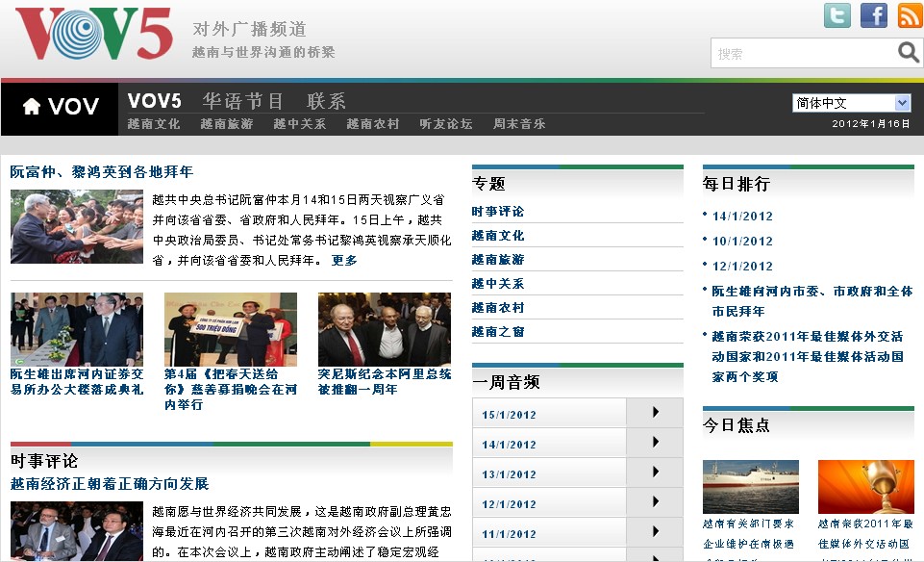The image size is (924, 562).
Task: Open the Facebook icon link
Action: (873, 15)
